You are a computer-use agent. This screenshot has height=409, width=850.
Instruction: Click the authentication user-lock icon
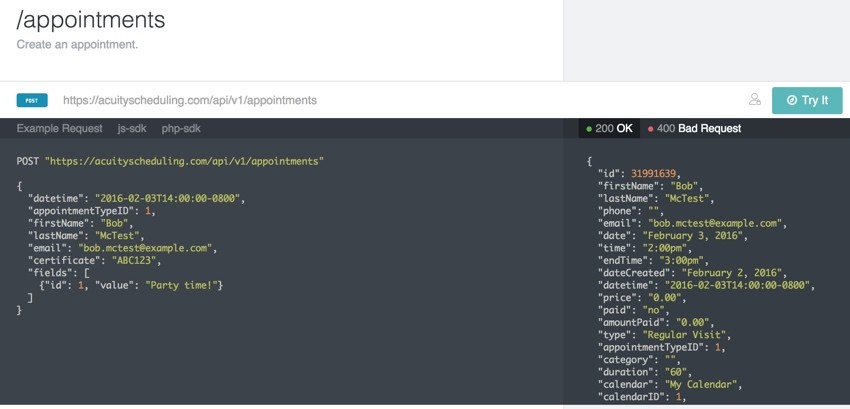[755, 100]
